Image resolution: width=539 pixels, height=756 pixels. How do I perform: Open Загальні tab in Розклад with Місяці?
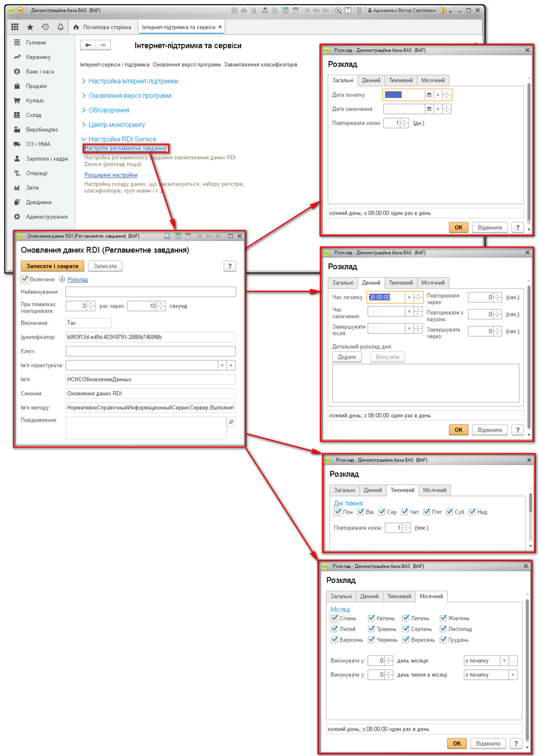[x=341, y=597]
